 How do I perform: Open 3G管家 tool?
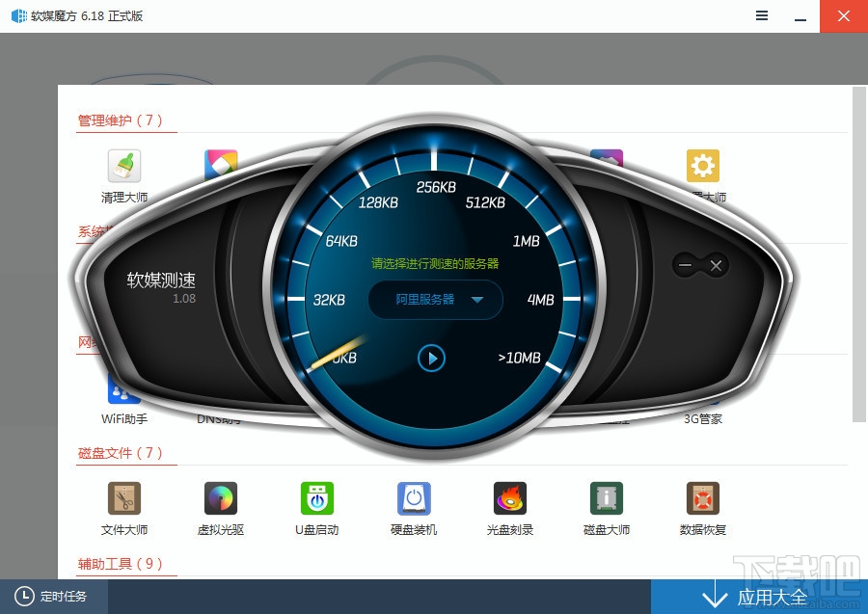(702, 418)
